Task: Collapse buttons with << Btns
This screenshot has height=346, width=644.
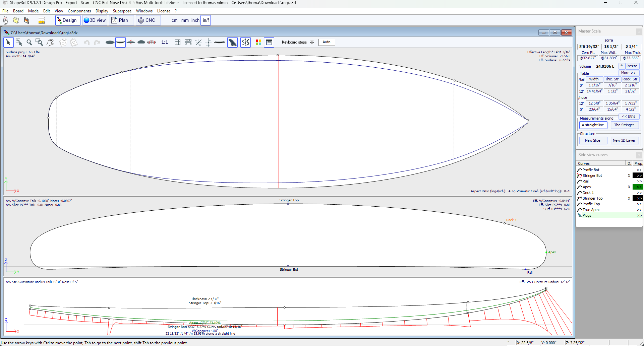Action: (628, 117)
